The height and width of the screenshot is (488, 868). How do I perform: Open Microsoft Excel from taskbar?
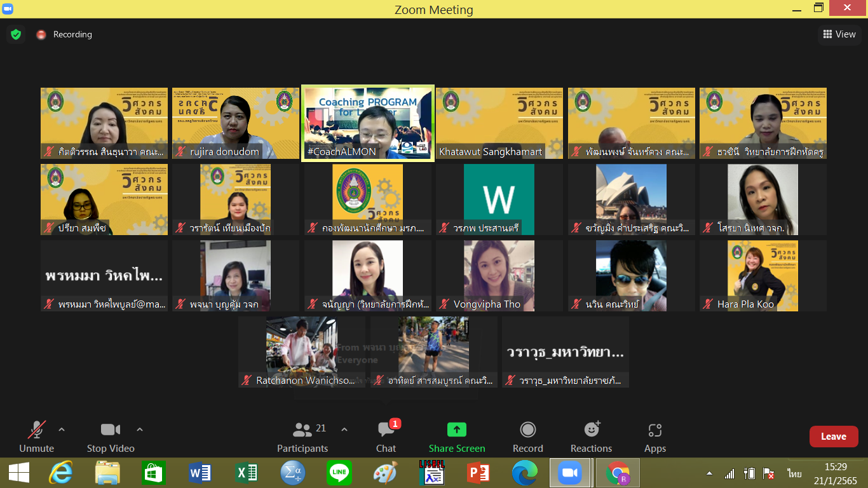[247, 473]
